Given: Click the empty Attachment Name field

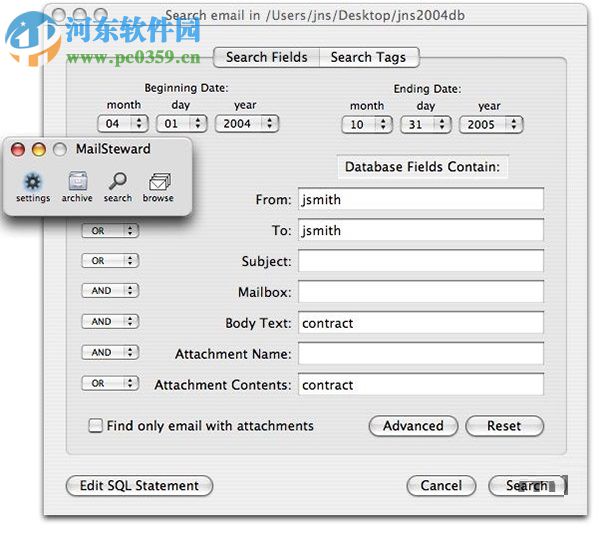Looking at the screenshot, I should pyautogui.click(x=421, y=354).
